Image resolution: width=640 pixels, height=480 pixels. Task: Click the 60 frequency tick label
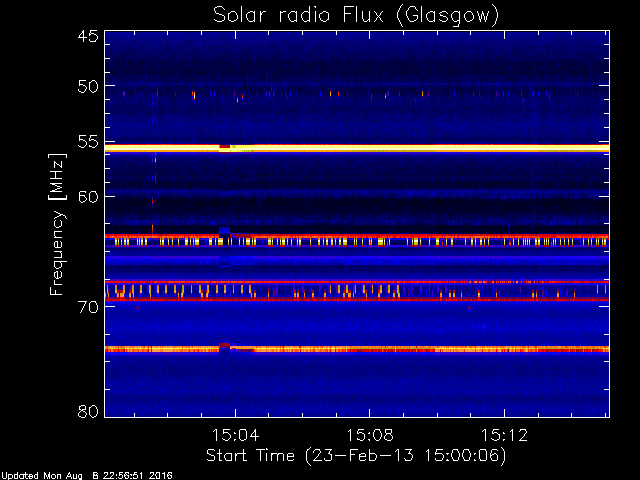click(x=88, y=197)
